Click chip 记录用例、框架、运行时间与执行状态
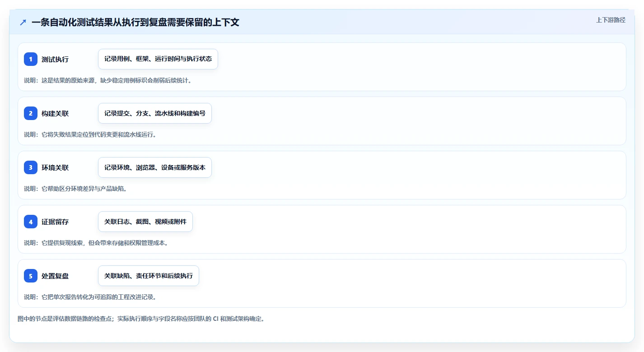The image size is (644, 352). click(158, 59)
